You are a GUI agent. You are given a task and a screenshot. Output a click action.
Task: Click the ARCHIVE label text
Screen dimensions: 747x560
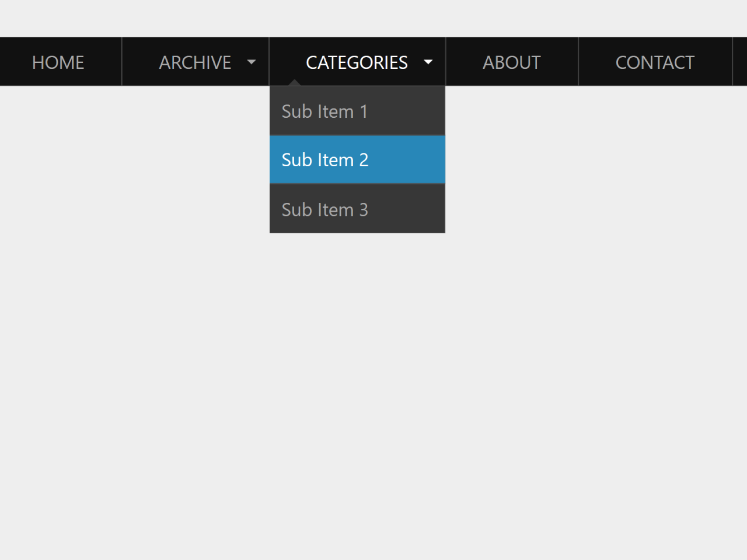195,62
